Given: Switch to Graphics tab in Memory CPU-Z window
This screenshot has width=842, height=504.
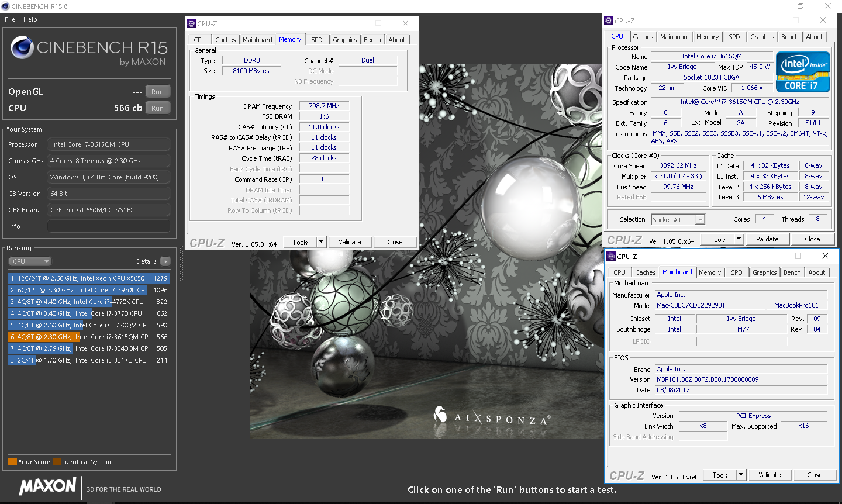Looking at the screenshot, I should pyautogui.click(x=344, y=40).
